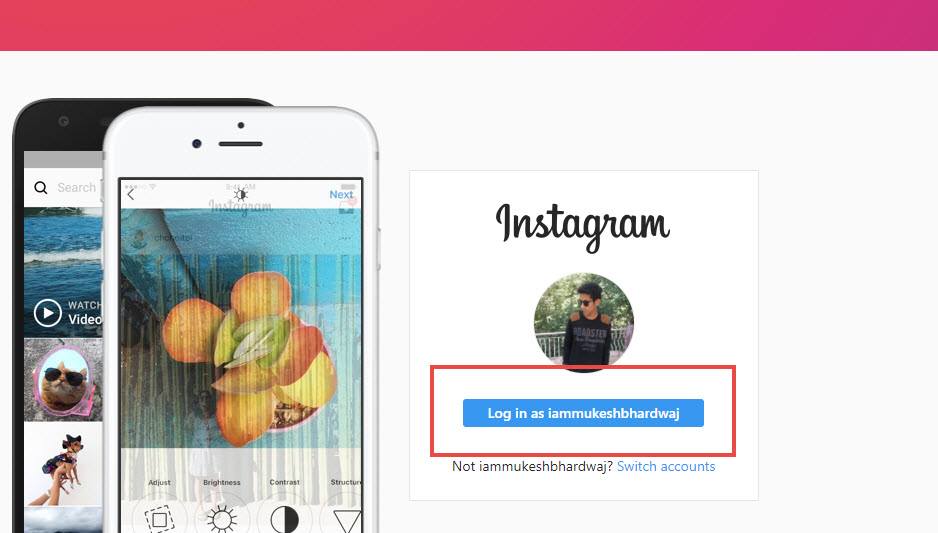Click the Instagram logo in the login card
Viewport: 938px width, 533px height.
point(583,226)
